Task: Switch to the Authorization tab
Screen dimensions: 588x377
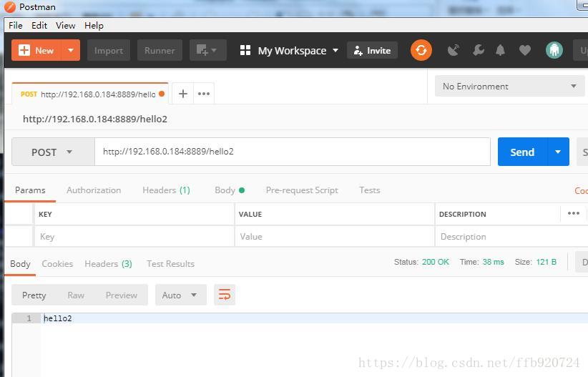Action: (x=94, y=190)
